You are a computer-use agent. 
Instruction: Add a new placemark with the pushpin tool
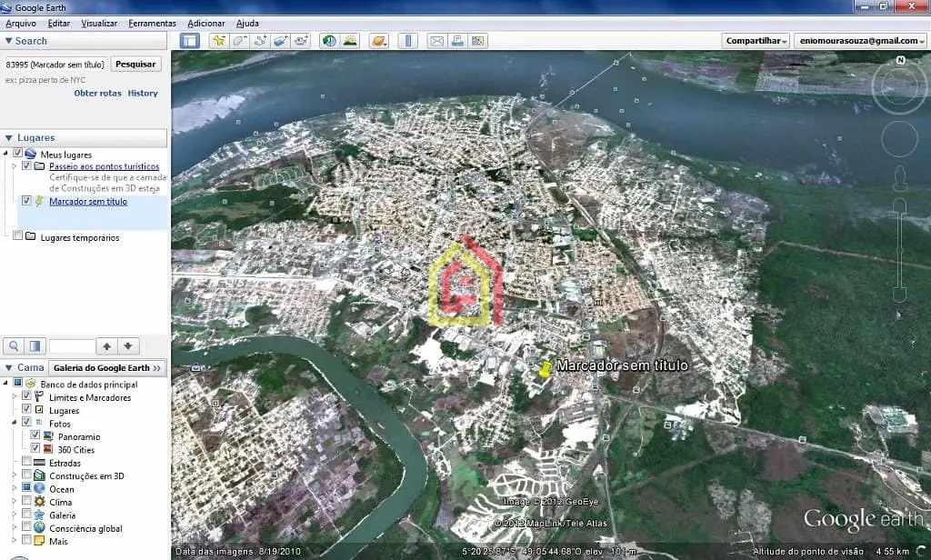[x=218, y=40]
